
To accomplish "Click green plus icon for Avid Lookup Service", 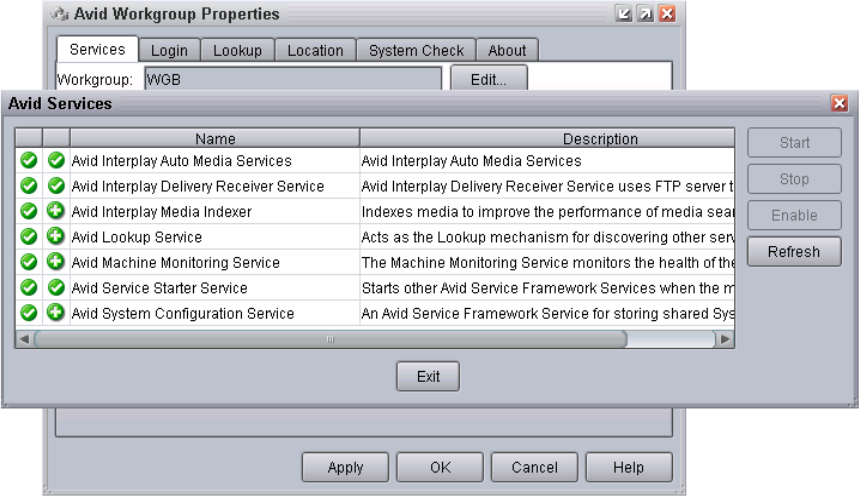I will click(56, 236).
